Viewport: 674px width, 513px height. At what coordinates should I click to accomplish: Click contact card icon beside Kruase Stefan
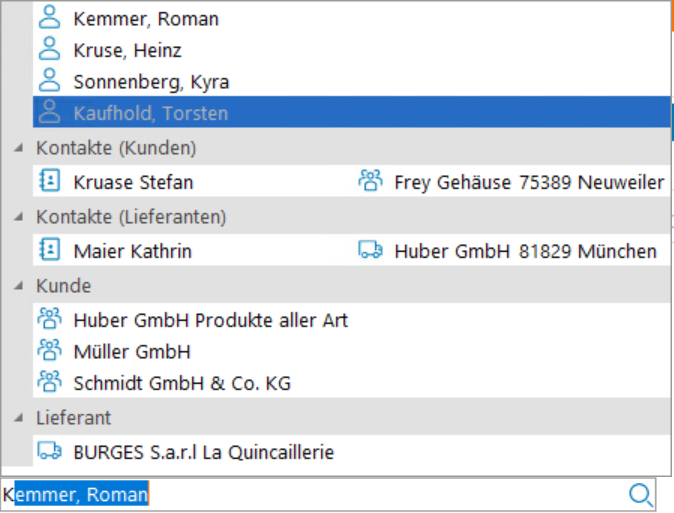(x=49, y=181)
